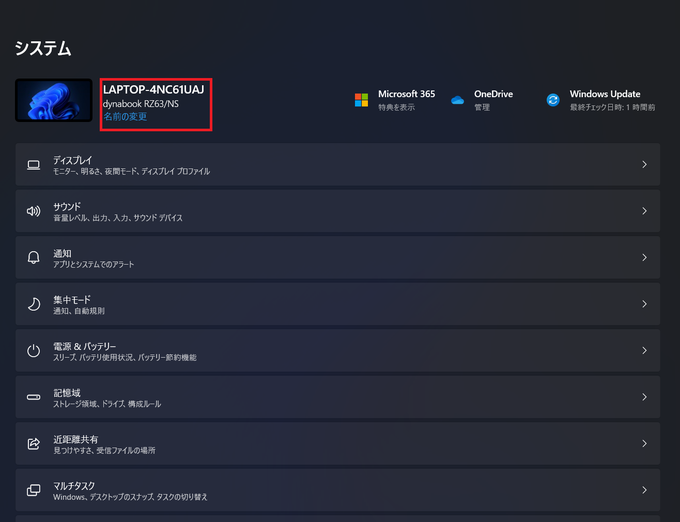
Task: Expand the ディスプレイ row chevron
Action: click(644, 164)
